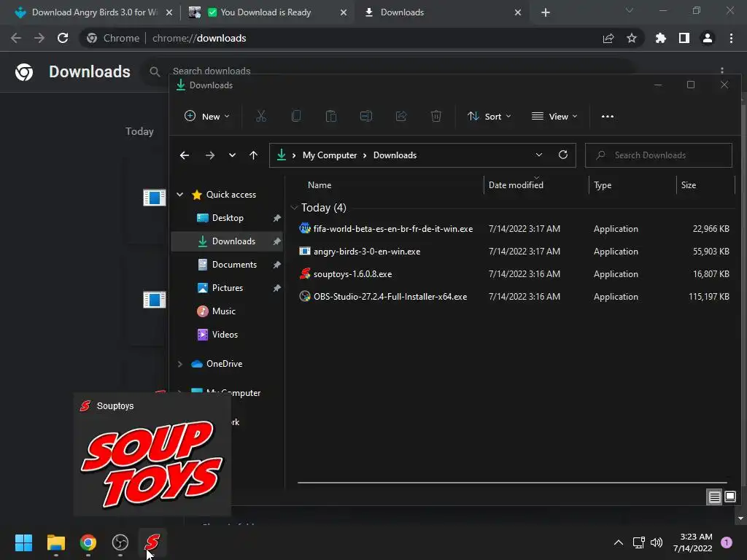Click the Search Downloads field in Explorer
Viewport: 747px width, 560px height.
pyautogui.click(x=659, y=155)
